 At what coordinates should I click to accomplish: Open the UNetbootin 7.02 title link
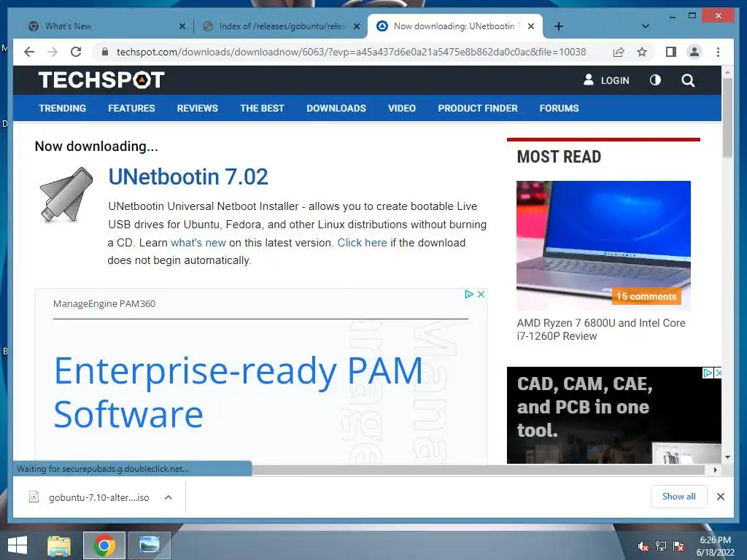point(188,177)
